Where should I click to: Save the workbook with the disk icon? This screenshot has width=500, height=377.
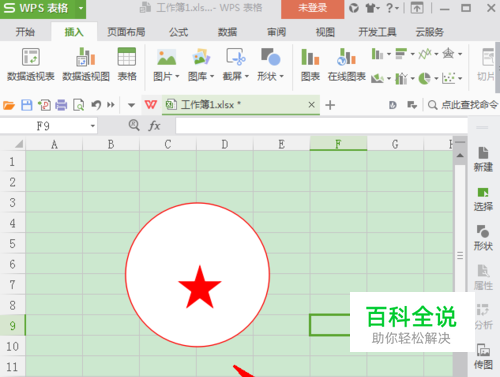tap(27, 105)
